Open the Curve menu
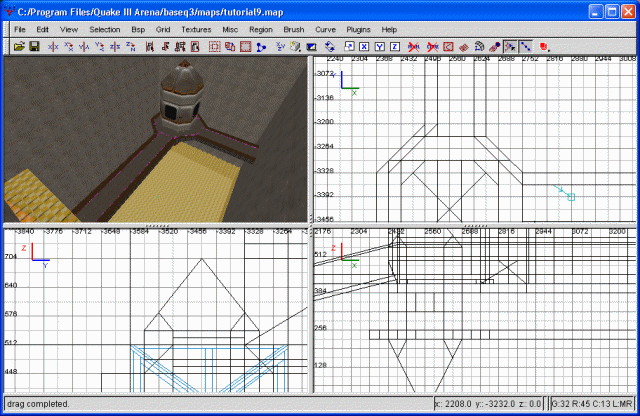Image resolution: width=640 pixels, height=416 pixels. pos(325,29)
